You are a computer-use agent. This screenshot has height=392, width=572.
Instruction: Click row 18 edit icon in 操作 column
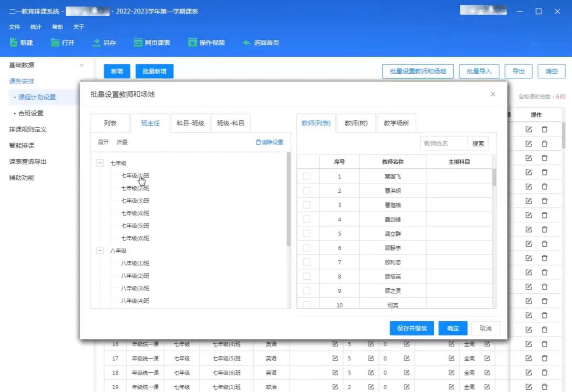pyautogui.click(x=529, y=373)
